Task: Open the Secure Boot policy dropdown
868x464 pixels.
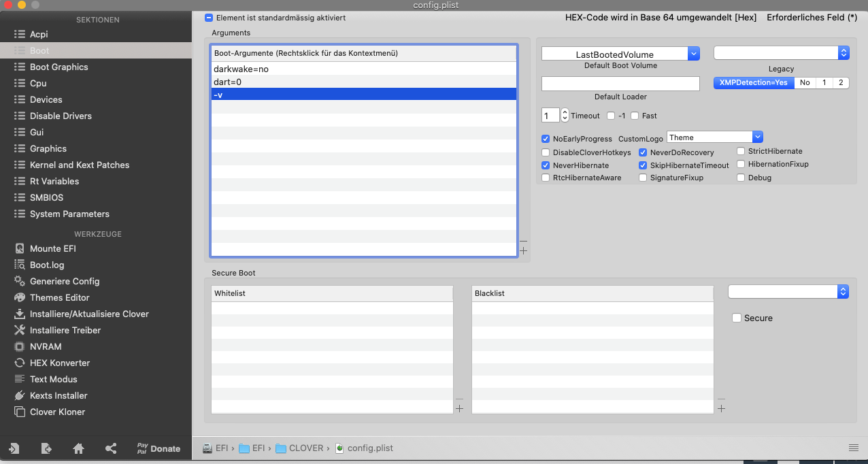Action: [788, 291]
